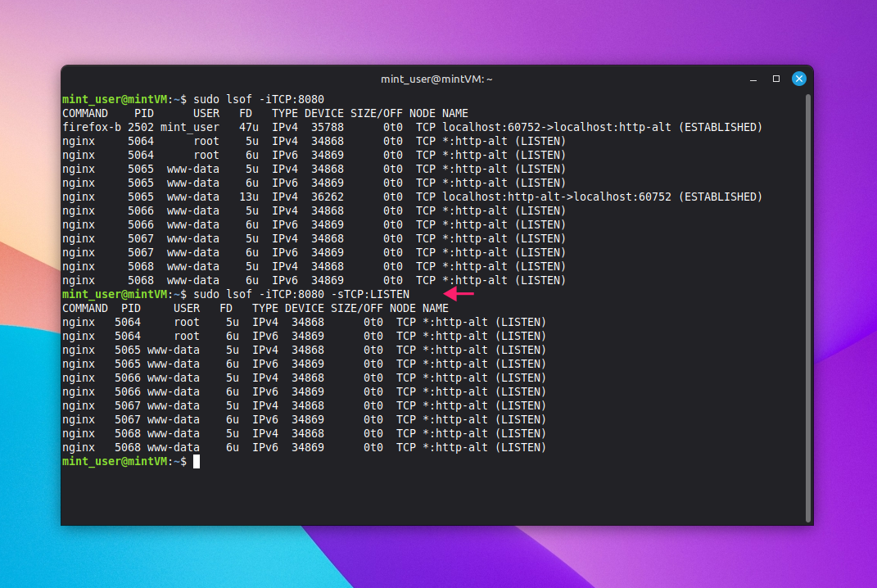Click the first output's TYPE header

(285, 114)
